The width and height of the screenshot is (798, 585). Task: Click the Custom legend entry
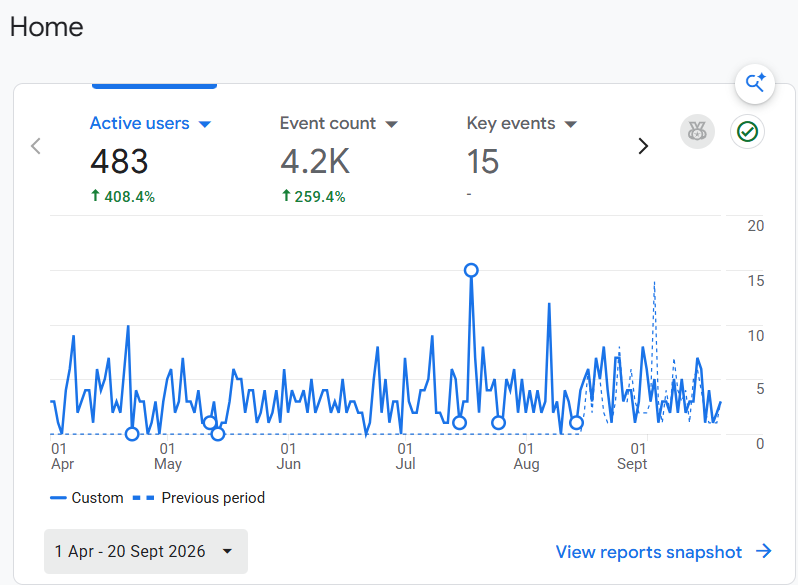[87, 497]
